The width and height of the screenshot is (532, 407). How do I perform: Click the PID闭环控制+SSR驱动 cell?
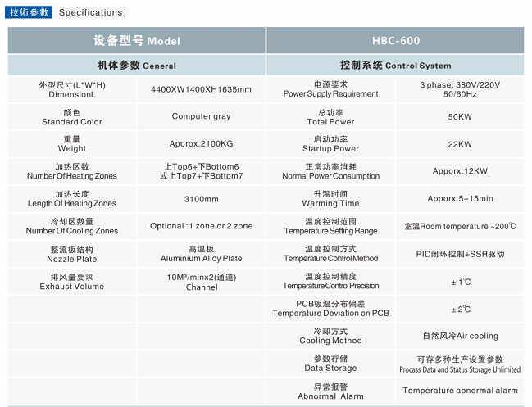(459, 254)
